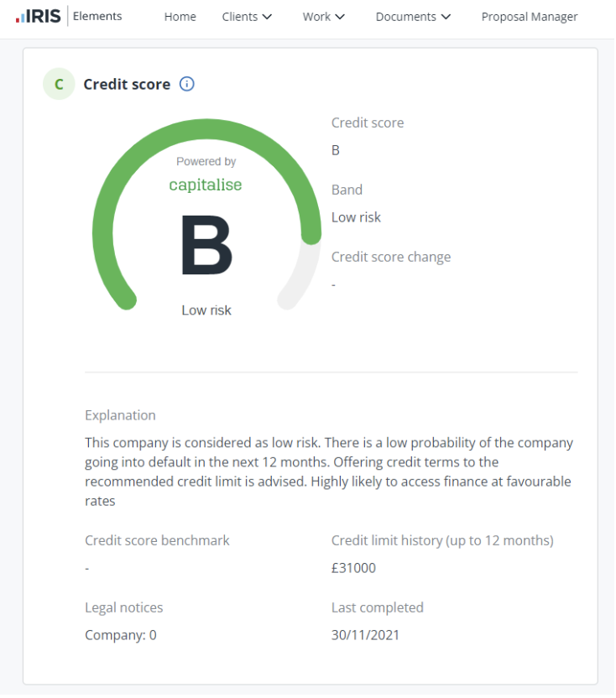616x698 pixels.
Task: Click the Last completed date 30/11/2021
Action: [366, 636]
